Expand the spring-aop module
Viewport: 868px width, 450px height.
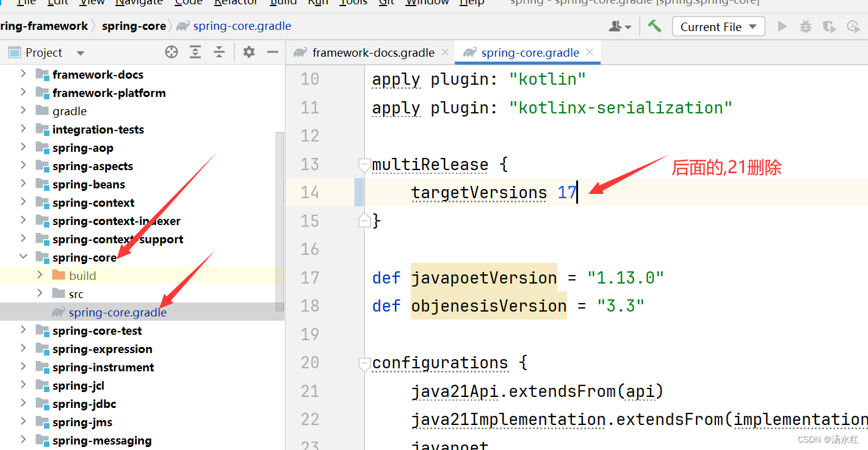coord(23,148)
